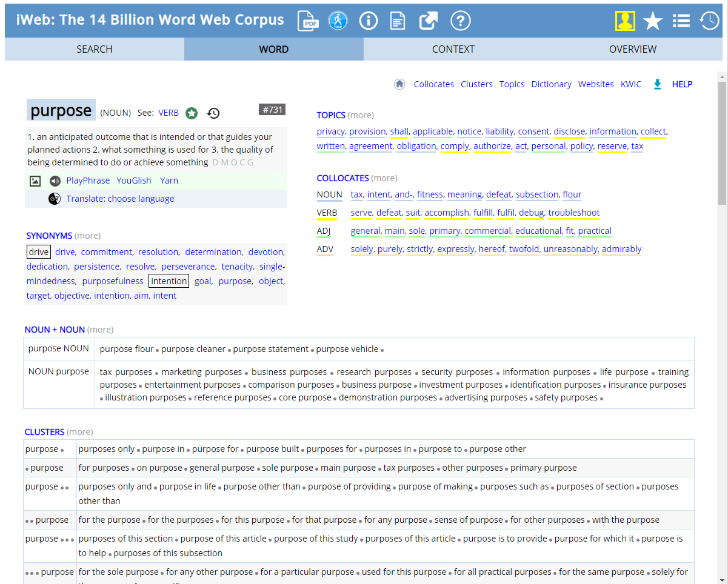Viewport: 728px width, 584px height.
Task: Switch to the SEARCH tab
Action: point(95,49)
